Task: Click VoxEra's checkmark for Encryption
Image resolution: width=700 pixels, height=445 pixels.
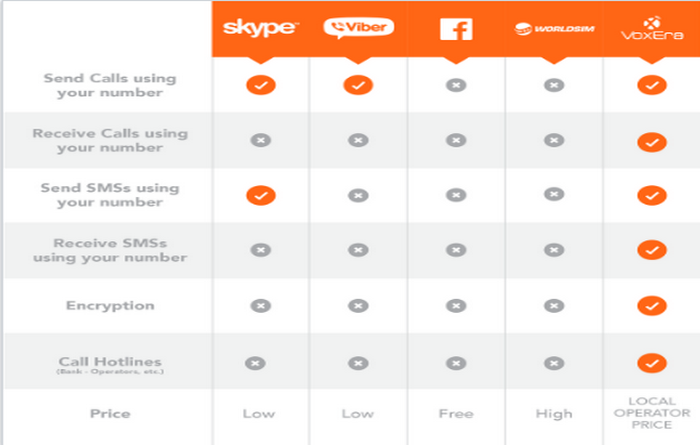Action: [652, 306]
